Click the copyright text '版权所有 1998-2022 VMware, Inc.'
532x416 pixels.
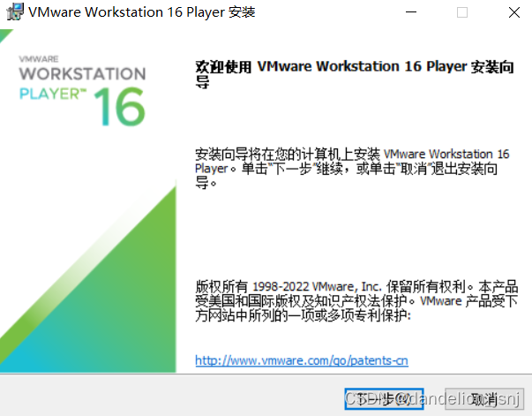tap(288, 287)
